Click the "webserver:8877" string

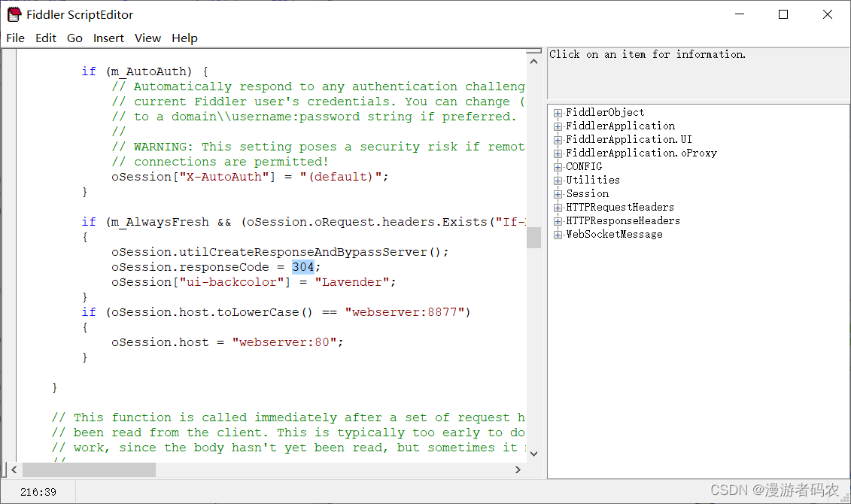pyautogui.click(x=404, y=312)
